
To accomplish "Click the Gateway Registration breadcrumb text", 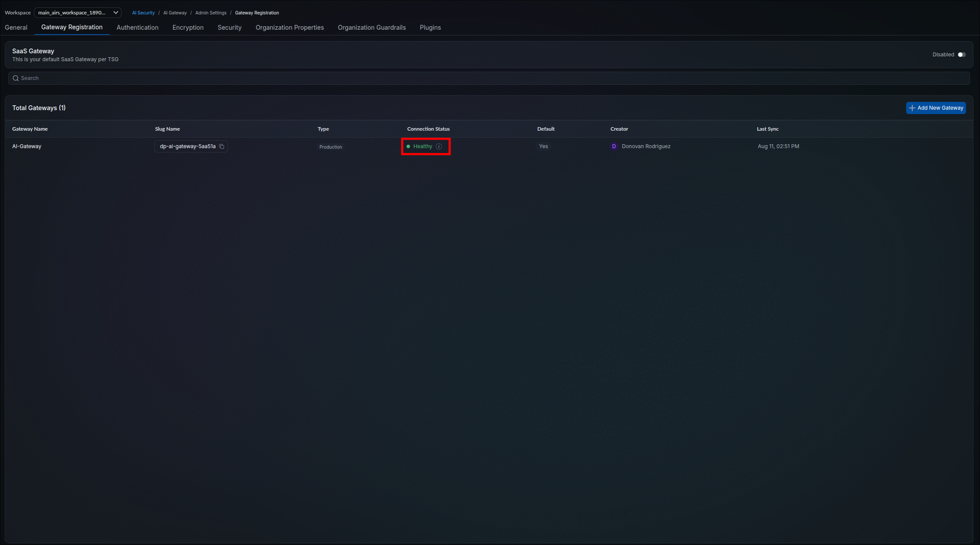I will click(257, 13).
